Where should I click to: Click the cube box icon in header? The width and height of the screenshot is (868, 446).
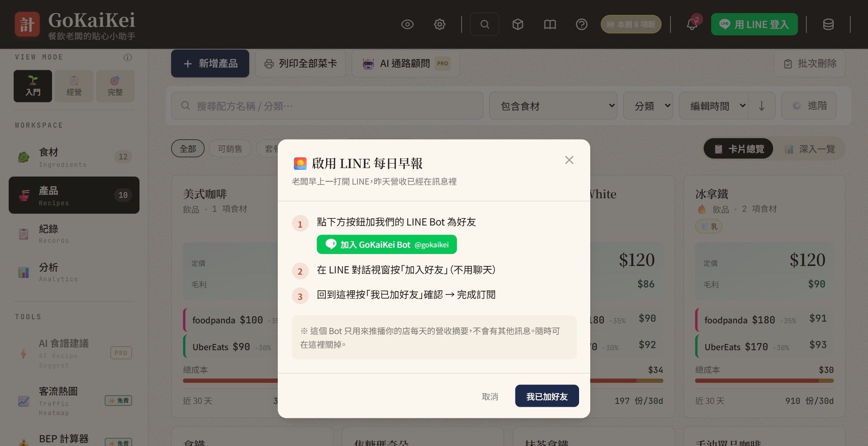(x=517, y=24)
